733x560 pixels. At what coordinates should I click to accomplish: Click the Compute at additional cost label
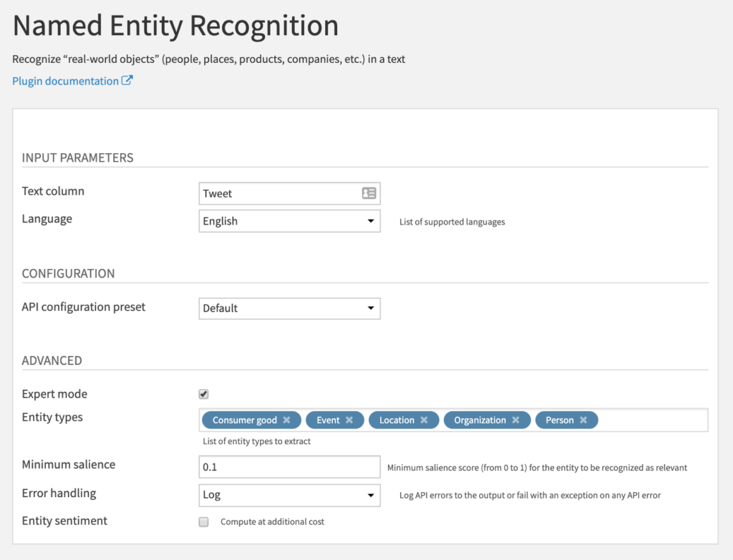272,521
